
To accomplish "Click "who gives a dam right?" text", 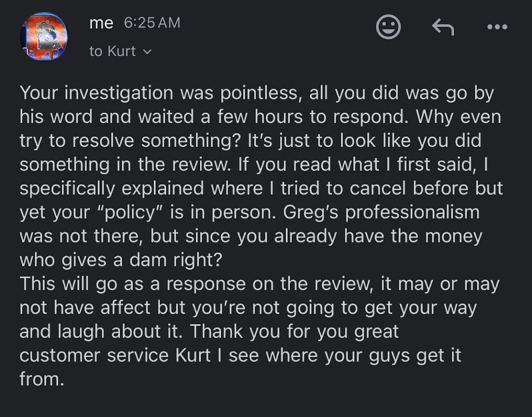I will (121, 260).
